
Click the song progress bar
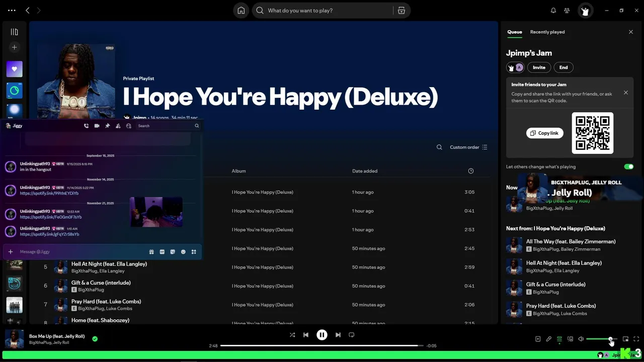[322, 346]
